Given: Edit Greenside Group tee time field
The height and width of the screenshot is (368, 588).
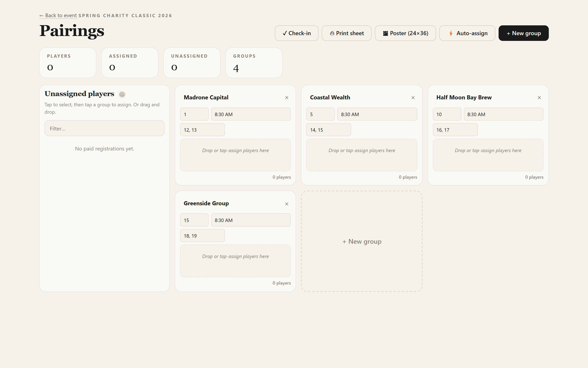Looking at the screenshot, I should 251,220.
